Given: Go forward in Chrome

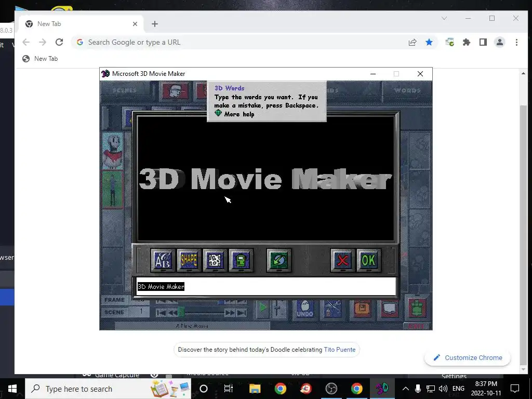Looking at the screenshot, I should [x=43, y=42].
